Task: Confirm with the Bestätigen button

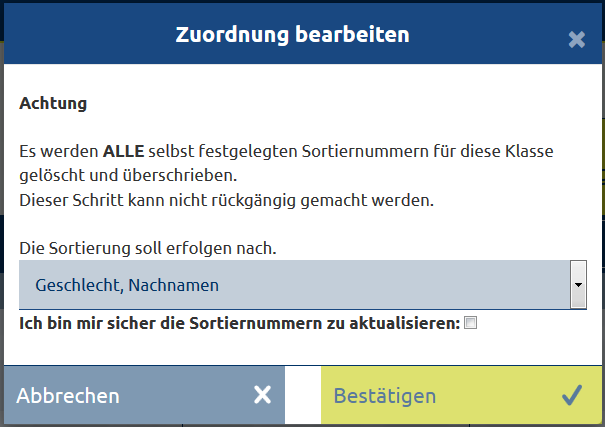Action: (461, 395)
